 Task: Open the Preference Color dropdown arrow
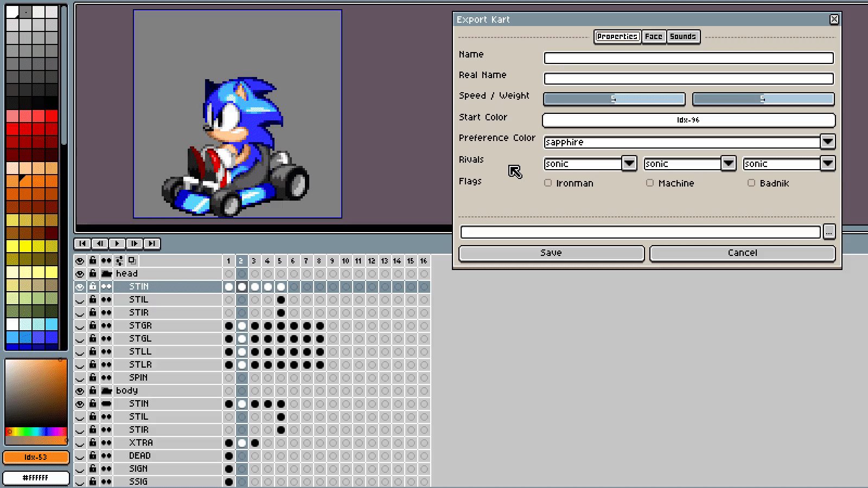827,142
